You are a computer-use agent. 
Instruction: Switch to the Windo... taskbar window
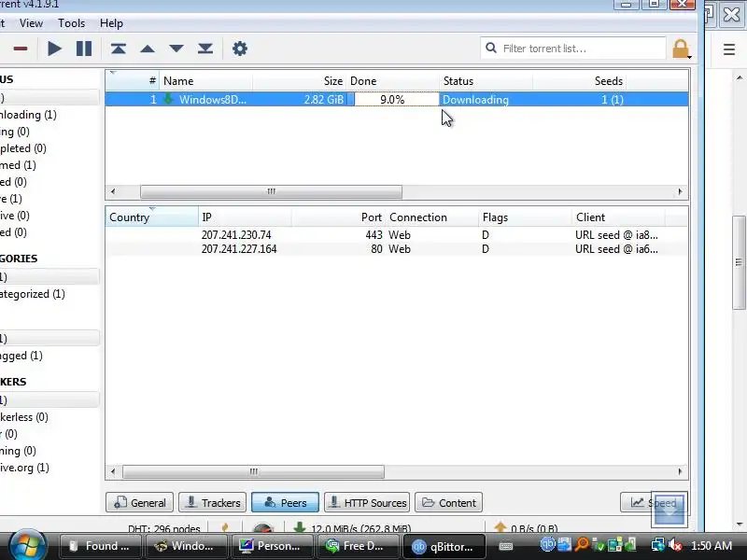[186, 546]
